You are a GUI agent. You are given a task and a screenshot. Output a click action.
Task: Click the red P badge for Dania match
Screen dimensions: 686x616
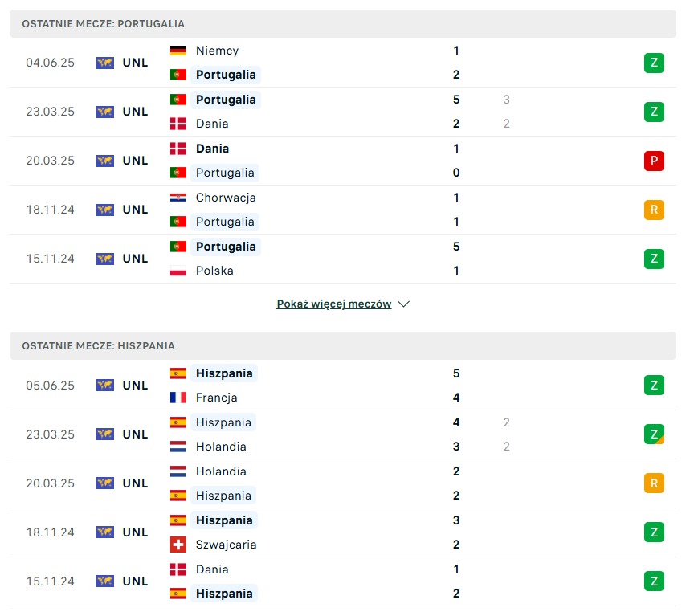click(654, 161)
